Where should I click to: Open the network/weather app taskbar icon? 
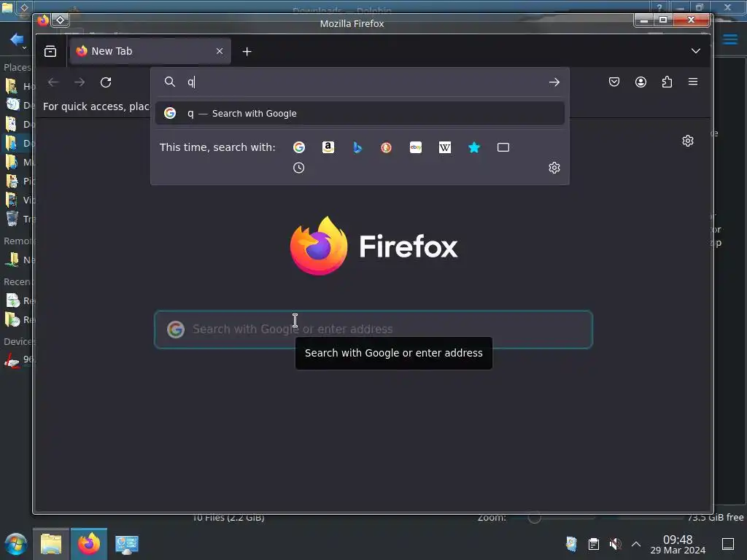coord(127,544)
